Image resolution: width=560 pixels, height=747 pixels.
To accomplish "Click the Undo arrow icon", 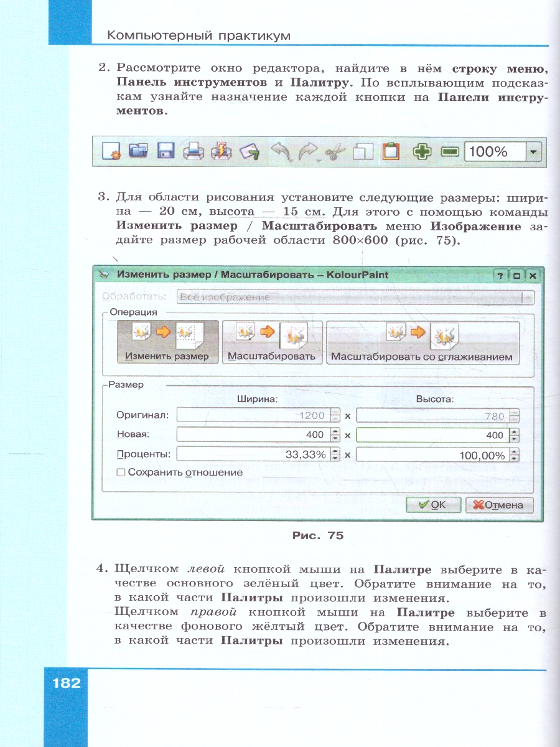I will [281, 152].
